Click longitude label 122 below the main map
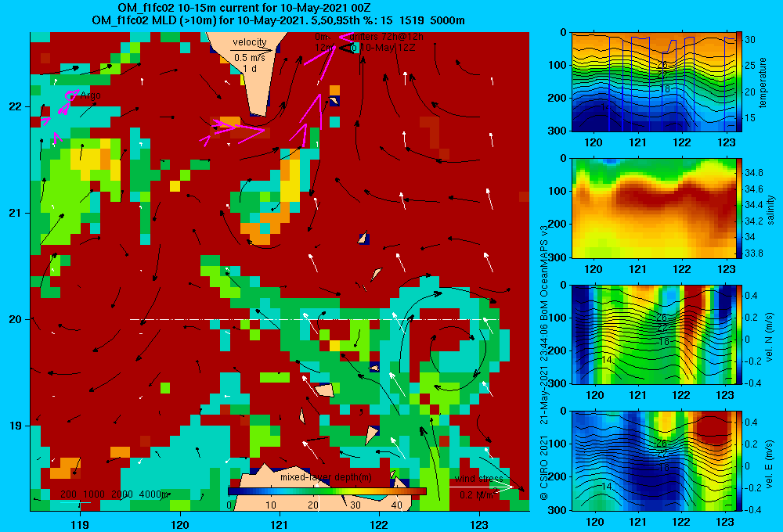 pos(380,524)
